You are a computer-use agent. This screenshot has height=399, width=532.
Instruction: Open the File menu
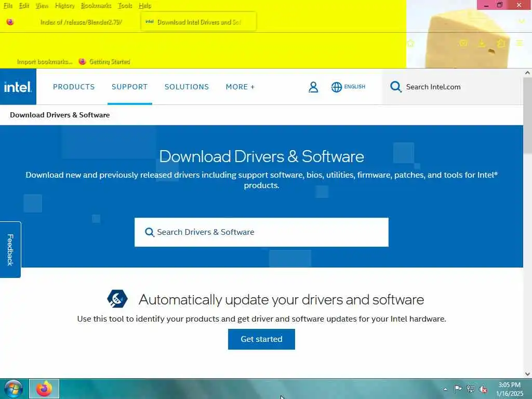click(8, 6)
